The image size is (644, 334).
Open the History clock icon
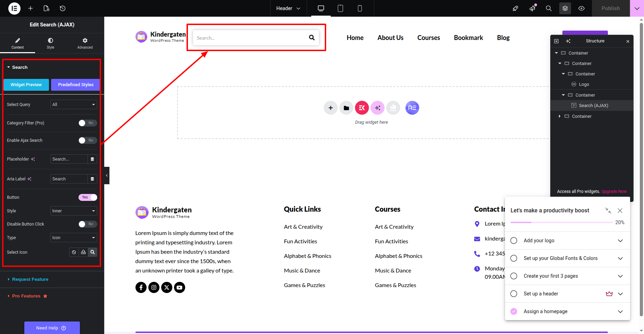(63, 8)
